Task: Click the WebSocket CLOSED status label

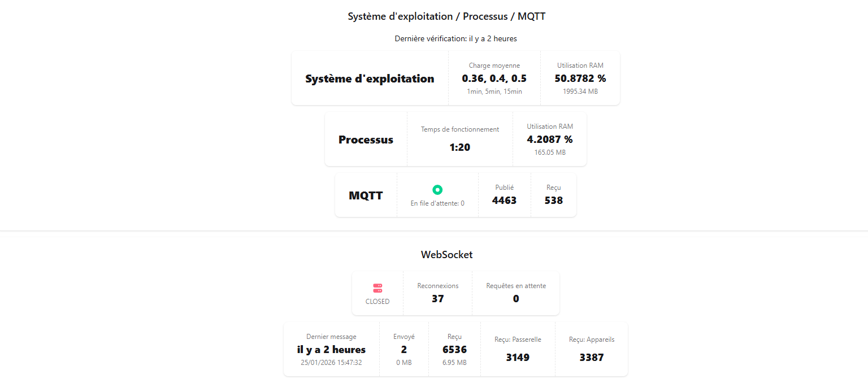Action: point(377,302)
